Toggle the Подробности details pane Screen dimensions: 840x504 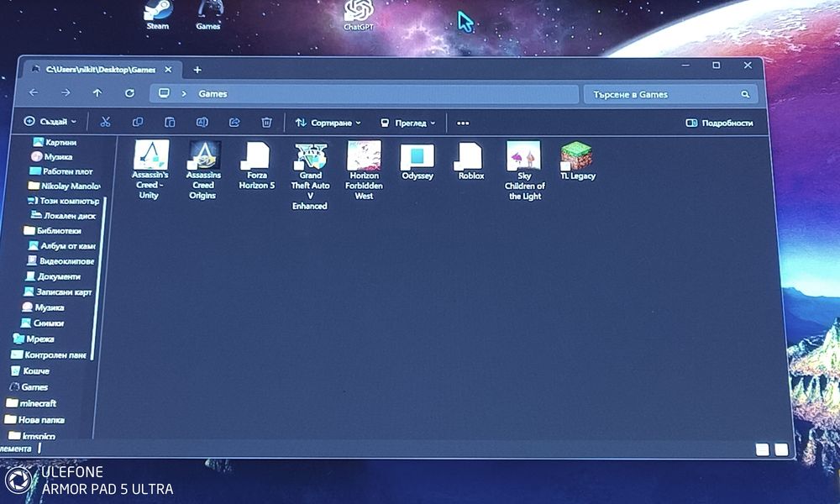[720, 123]
